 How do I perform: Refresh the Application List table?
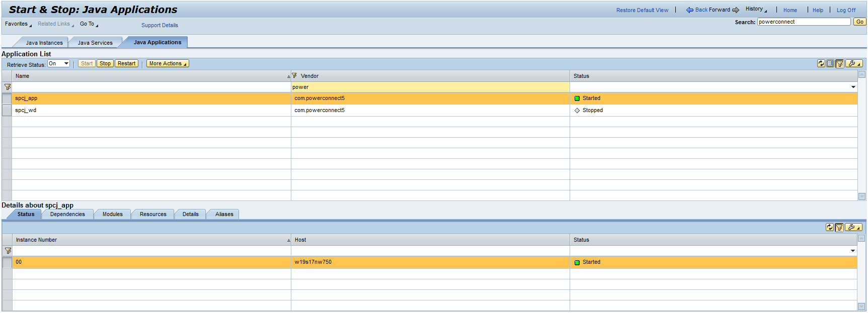821,64
